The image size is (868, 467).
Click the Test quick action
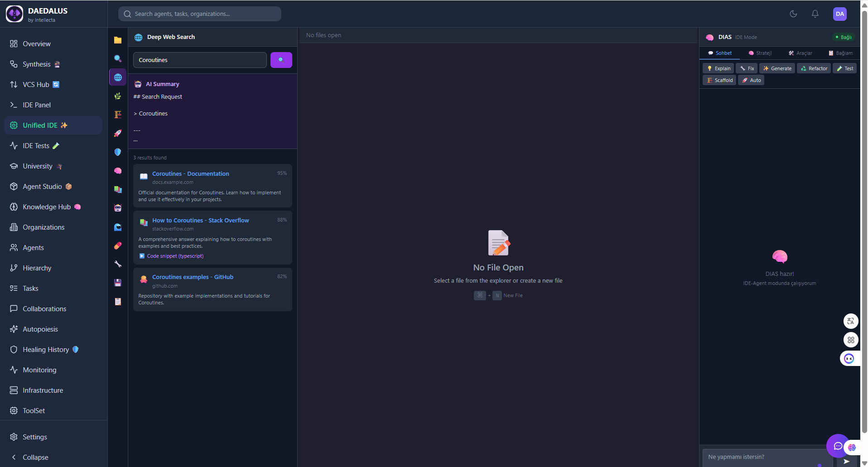(844, 68)
